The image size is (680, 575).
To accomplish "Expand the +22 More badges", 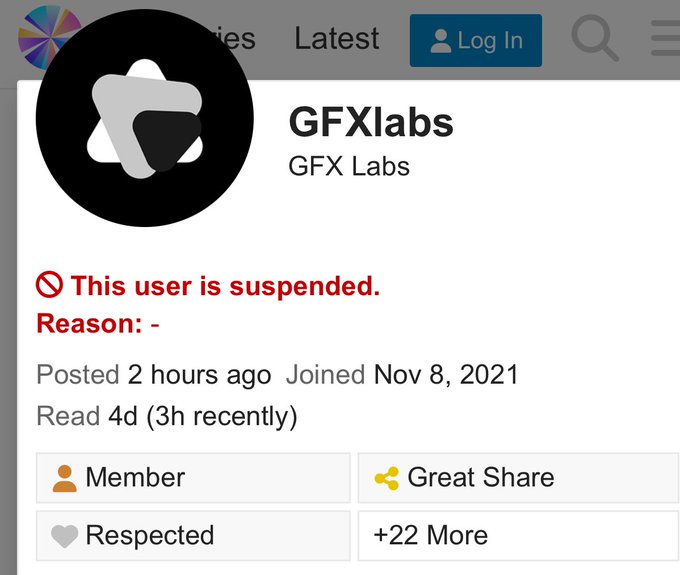I will (x=431, y=535).
